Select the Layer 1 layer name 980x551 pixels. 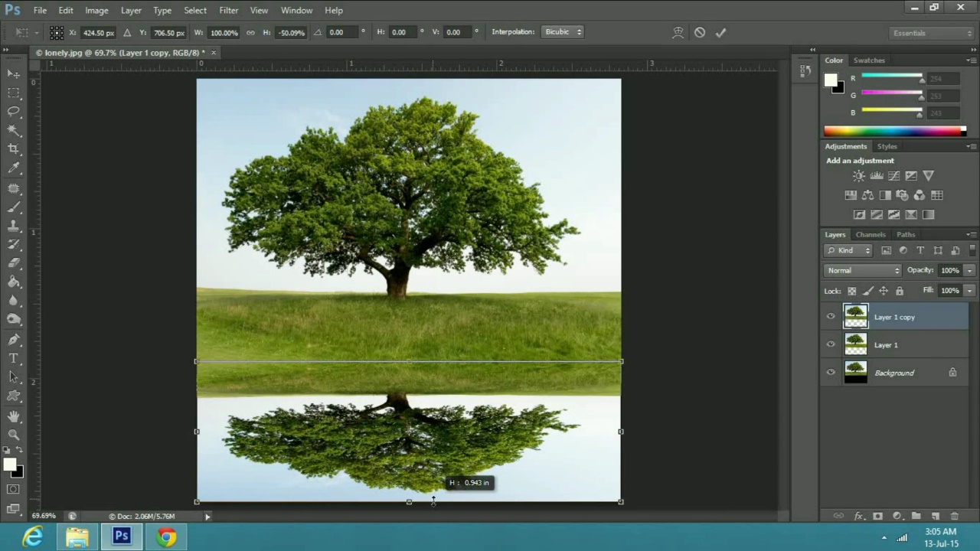click(886, 345)
